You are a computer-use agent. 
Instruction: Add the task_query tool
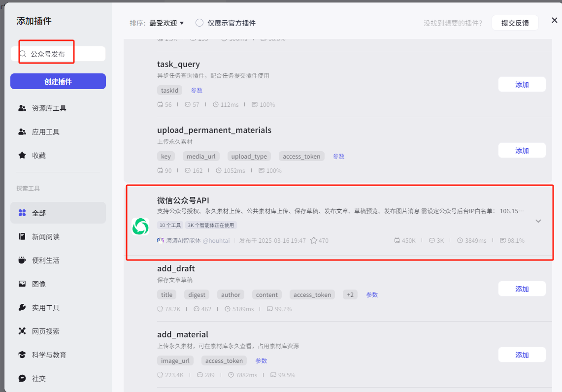pos(522,85)
